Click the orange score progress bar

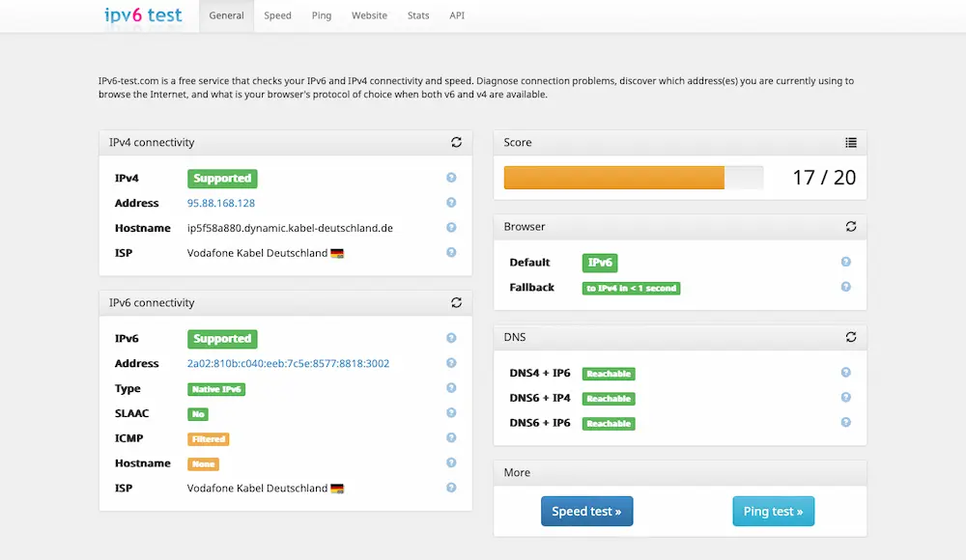click(x=614, y=178)
